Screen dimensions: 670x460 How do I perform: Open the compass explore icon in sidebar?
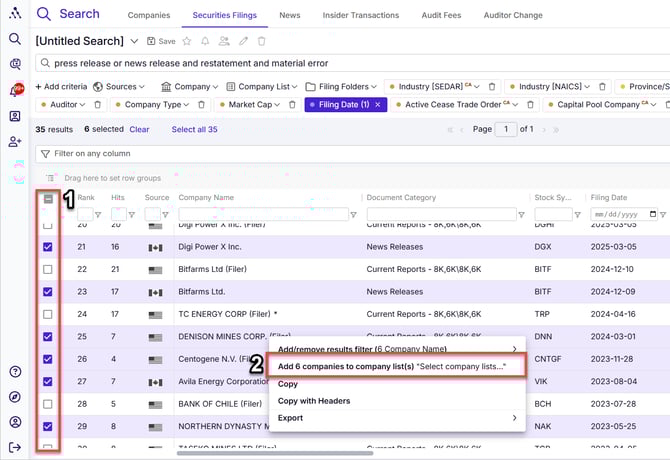(15, 397)
